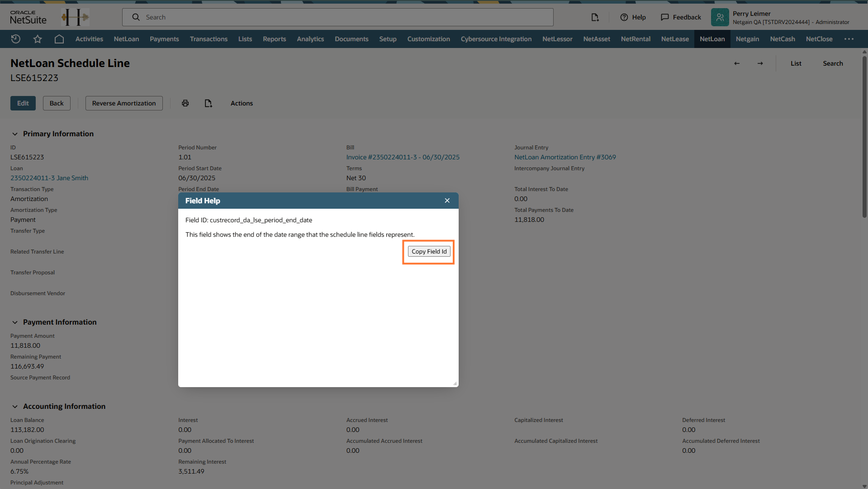Click the global Search input field

pos(337,17)
